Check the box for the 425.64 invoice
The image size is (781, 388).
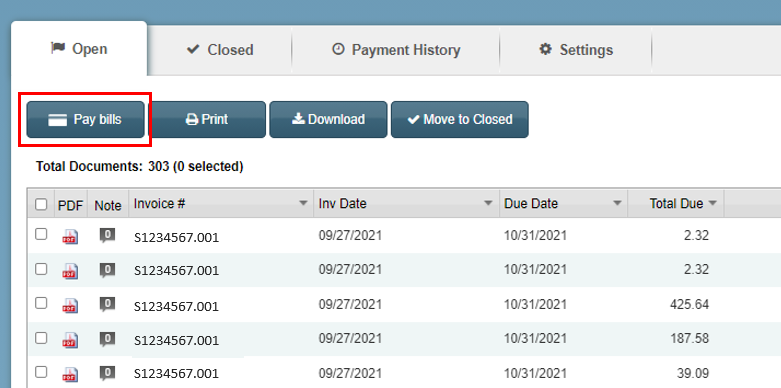[41, 303]
